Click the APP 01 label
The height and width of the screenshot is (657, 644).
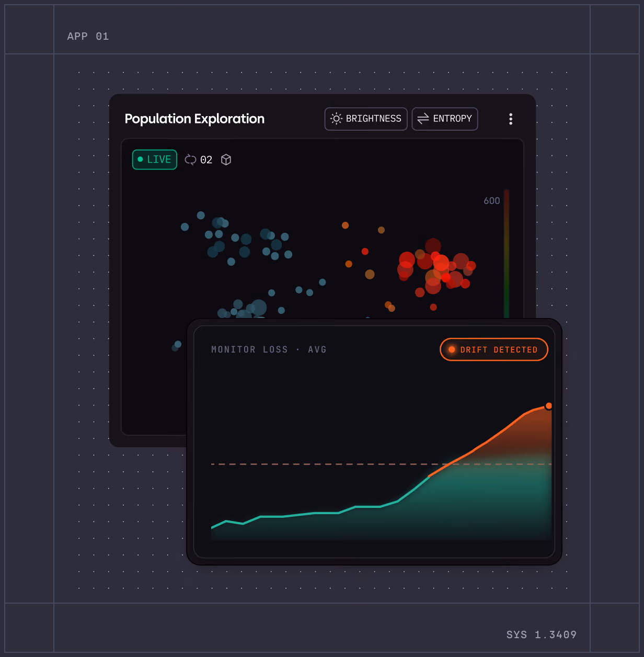click(88, 36)
